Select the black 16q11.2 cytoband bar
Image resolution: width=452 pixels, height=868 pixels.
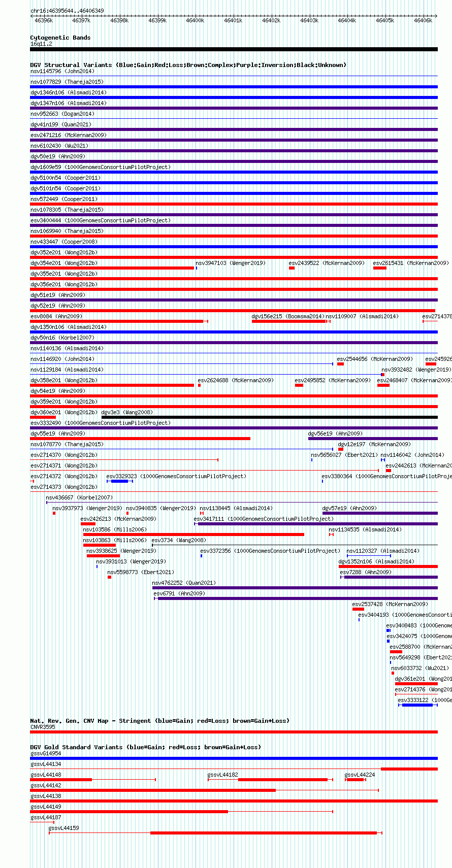click(234, 49)
